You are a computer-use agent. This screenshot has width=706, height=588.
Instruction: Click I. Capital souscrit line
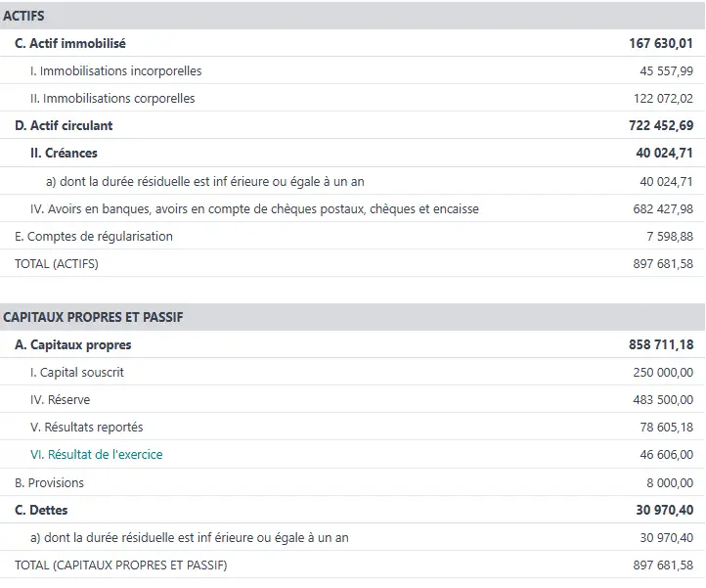point(77,373)
